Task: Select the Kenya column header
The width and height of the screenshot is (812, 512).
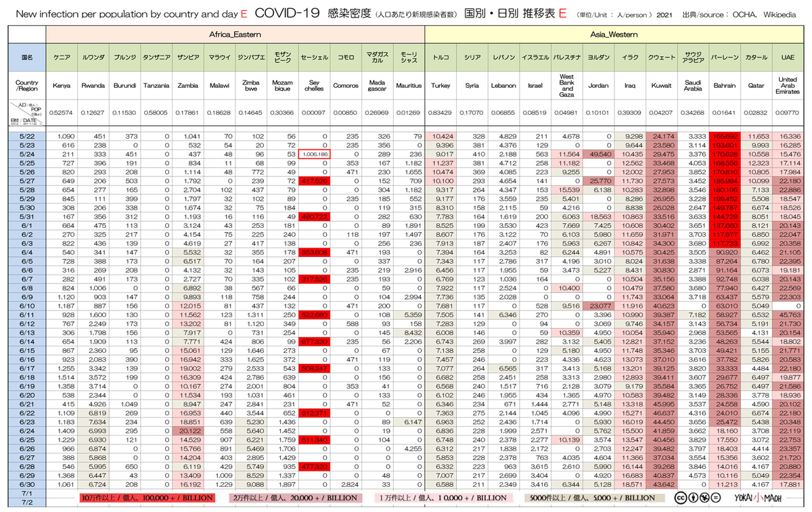Action: click(x=62, y=85)
